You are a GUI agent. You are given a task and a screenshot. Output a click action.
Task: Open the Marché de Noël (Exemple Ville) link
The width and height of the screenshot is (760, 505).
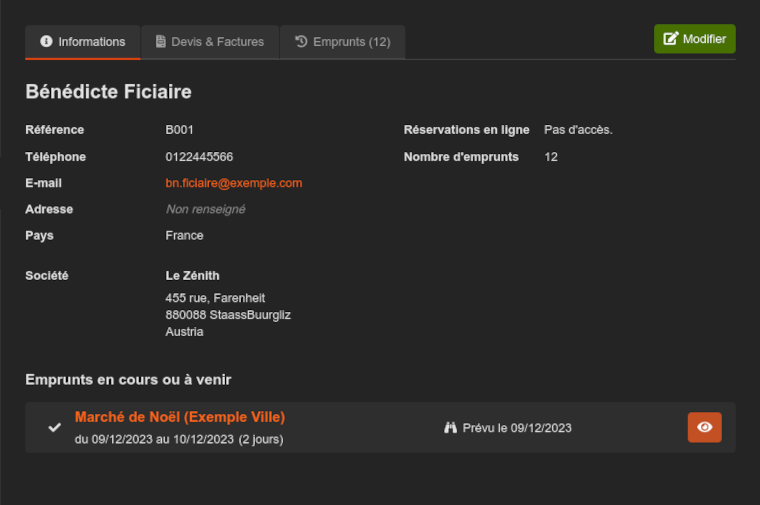(x=180, y=417)
